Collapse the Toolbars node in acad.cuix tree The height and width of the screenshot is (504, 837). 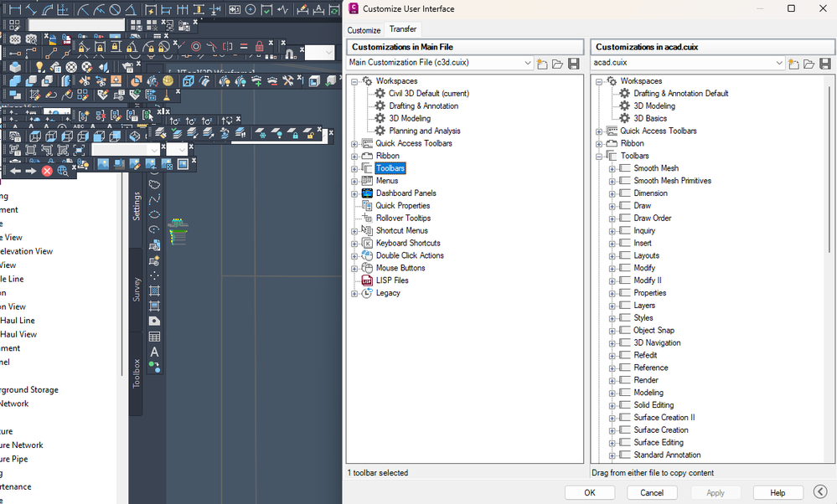[x=599, y=157]
